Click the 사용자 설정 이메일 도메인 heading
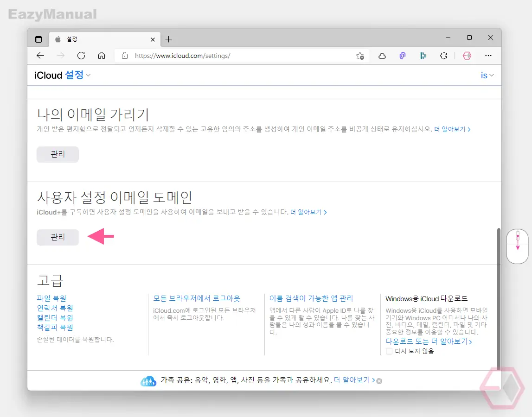Image resolution: width=532 pixels, height=417 pixels. pyautogui.click(x=115, y=198)
